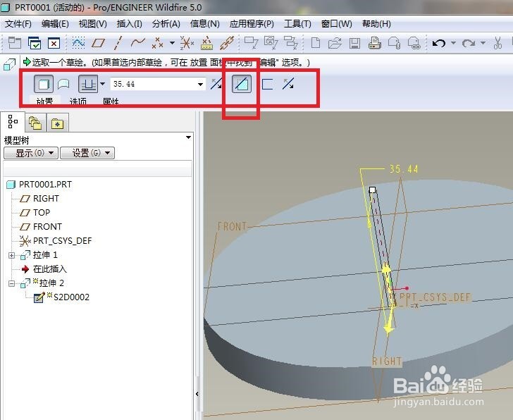Open the depth value 35.44 dropdown

coord(200,85)
